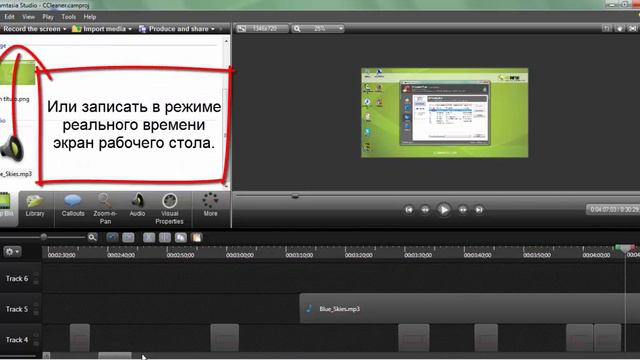Click the Clip Bin vertical scrollbar
Viewport: 640px width, 360px height.
(227, 112)
